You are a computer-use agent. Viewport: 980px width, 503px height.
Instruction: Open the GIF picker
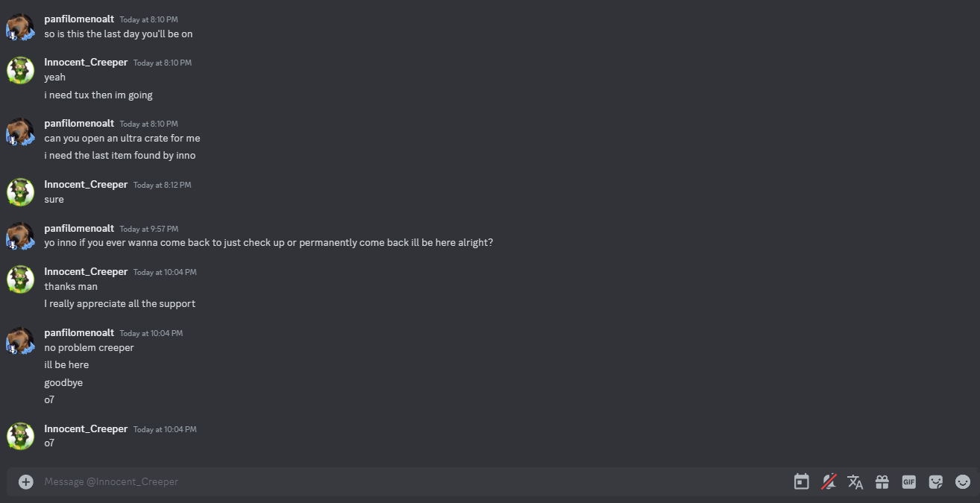[x=908, y=482]
